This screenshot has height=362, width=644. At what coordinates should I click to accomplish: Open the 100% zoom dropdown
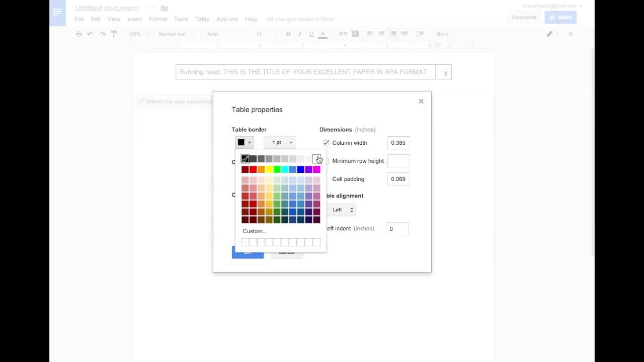point(138,34)
